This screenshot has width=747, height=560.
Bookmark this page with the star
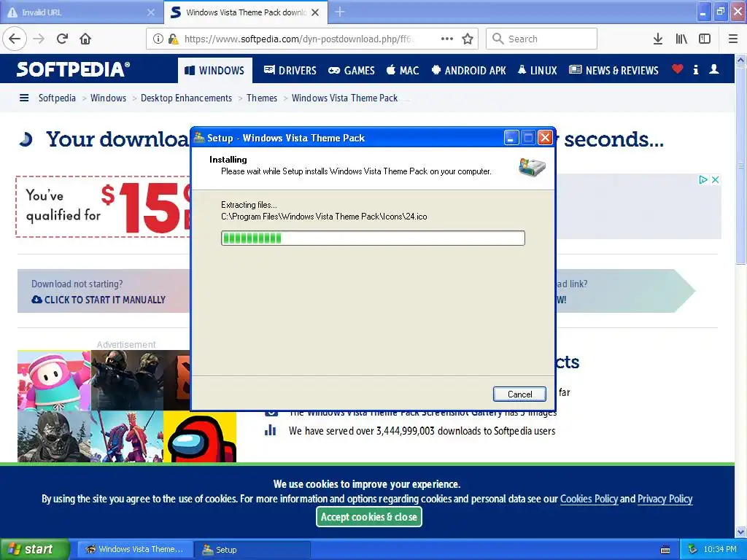pyautogui.click(x=468, y=39)
